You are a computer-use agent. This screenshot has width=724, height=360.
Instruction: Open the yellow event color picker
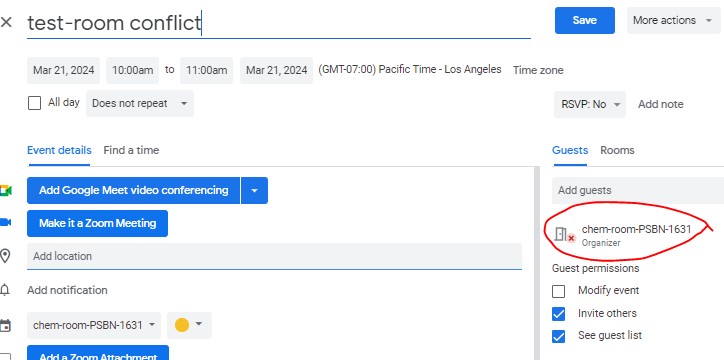click(189, 325)
